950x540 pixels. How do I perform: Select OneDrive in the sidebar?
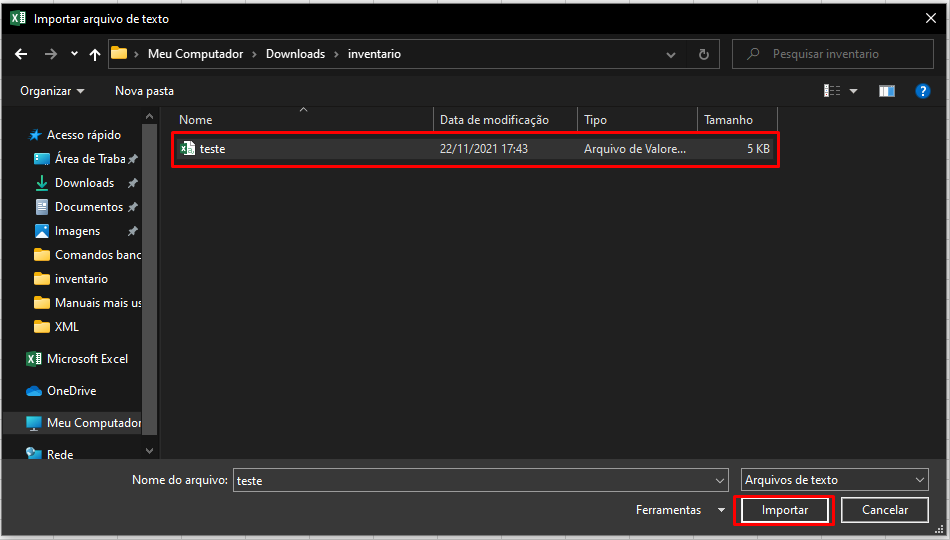pyautogui.click(x=61, y=391)
